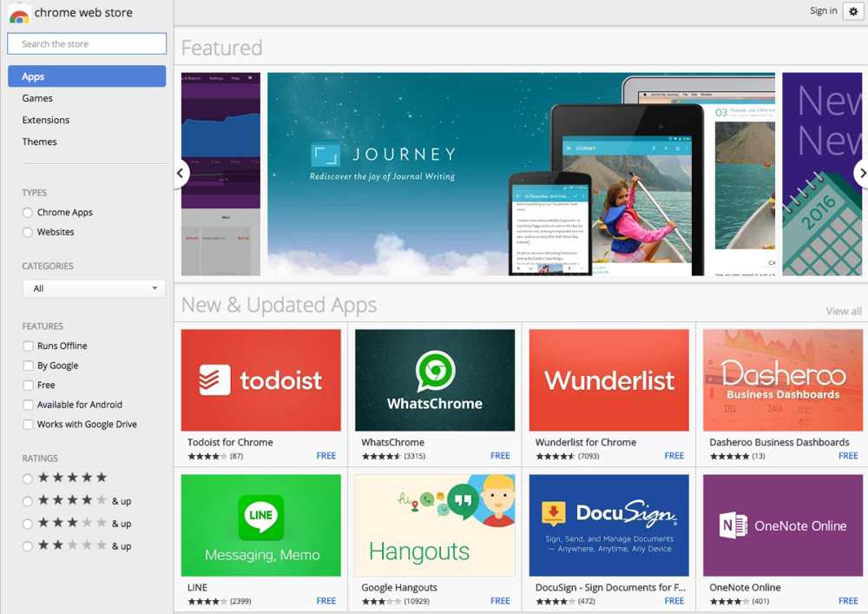The width and height of the screenshot is (868, 614).
Task: Select the Chrome Apps type radio button
Action: coord(28,213)
